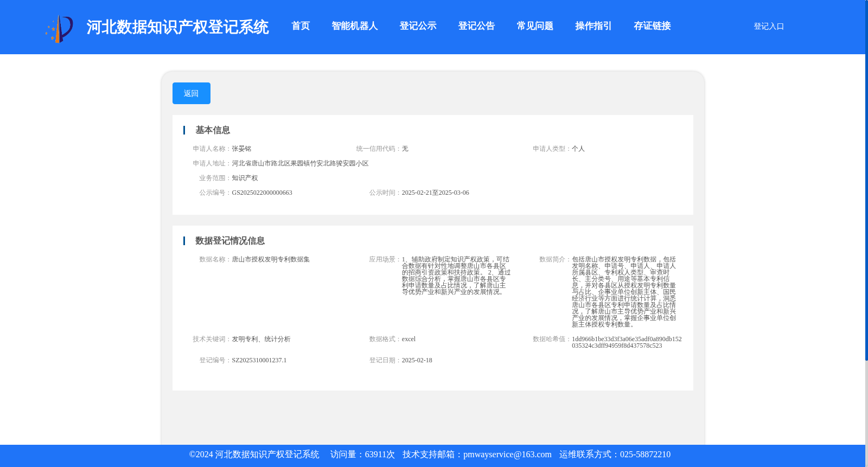The image size is (868, 467).
Task: Go to 登记公示 in the navigation
Action: click(418, 26)
